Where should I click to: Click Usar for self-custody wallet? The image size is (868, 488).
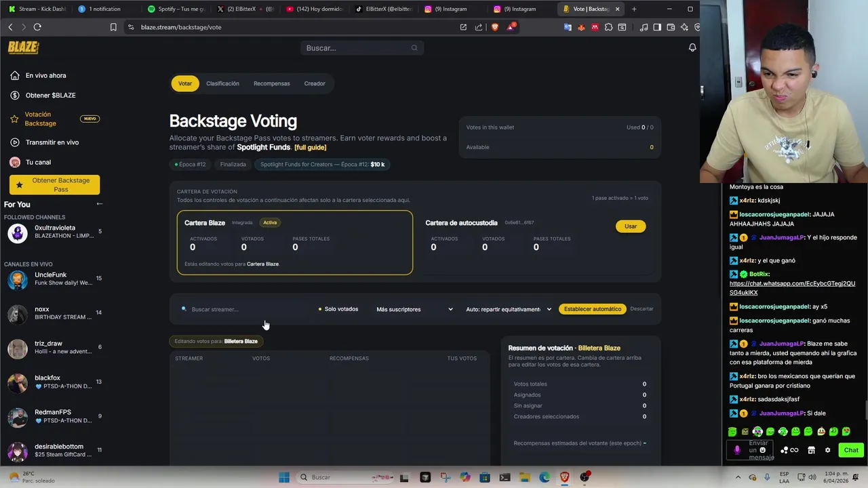[x=631, y=226]
